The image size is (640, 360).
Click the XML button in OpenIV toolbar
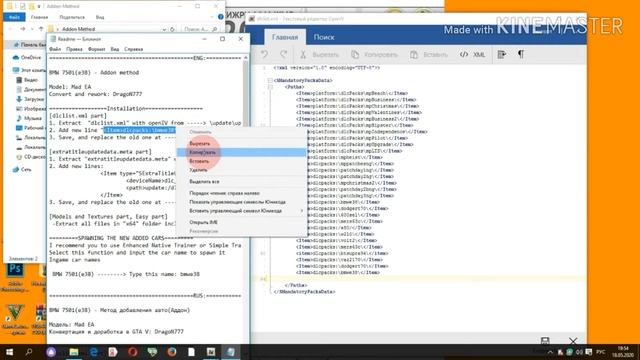[x=472, y=55]
